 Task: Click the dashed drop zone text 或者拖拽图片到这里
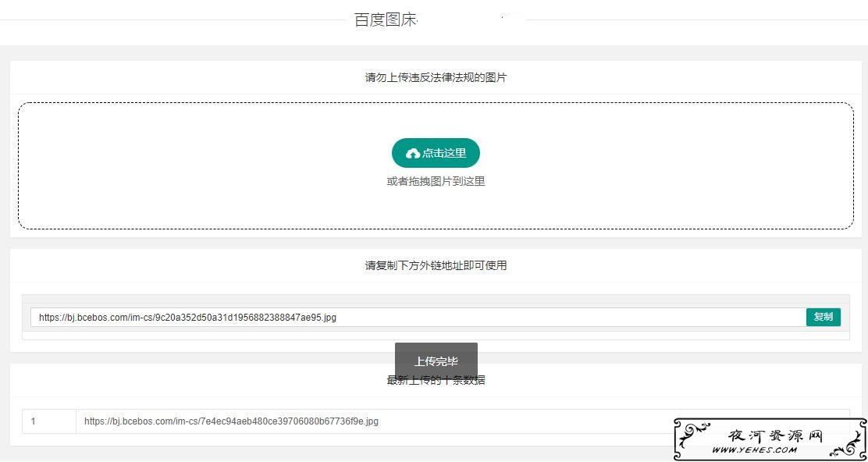(x=436, y=182)
